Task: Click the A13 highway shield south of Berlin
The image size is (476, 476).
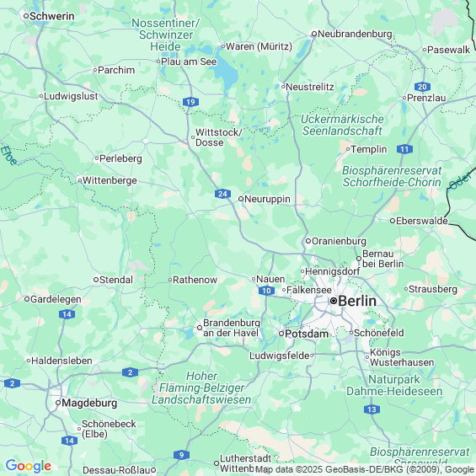Action: [372, 409]
